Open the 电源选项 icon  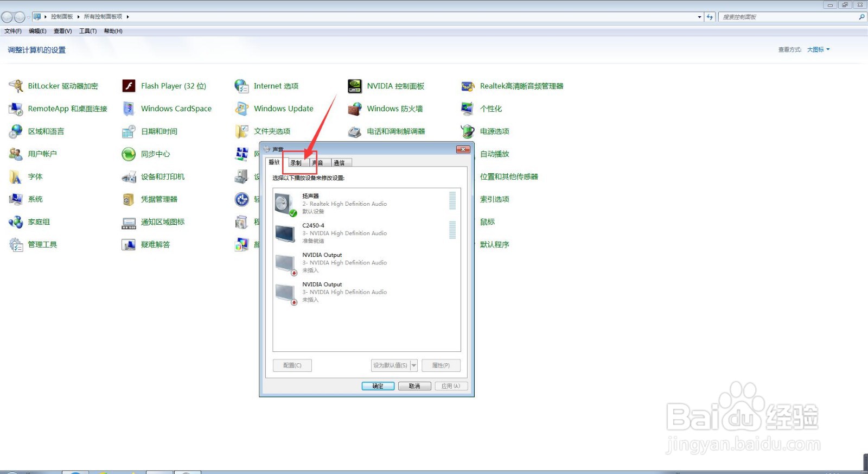click(468, 131)
